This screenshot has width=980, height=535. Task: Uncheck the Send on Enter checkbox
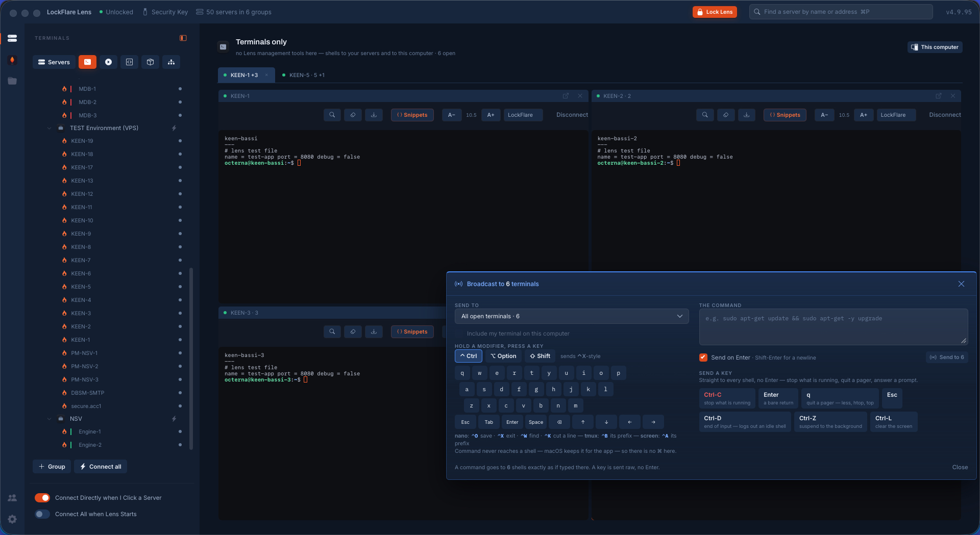(703, 358)
